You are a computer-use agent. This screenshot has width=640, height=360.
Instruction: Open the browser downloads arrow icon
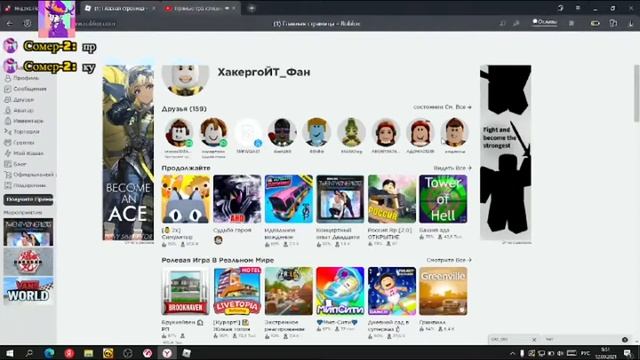pos(631,24)
